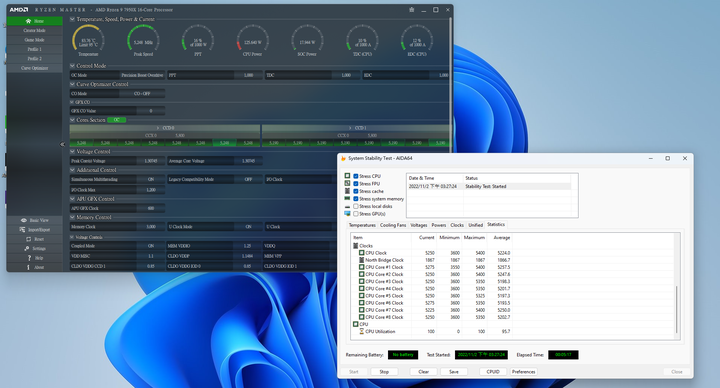Viewport: 720px width, 388px height.
Task: Select Curve Optimizer in Ryzen Master sidebar
Action: point(34,68)
